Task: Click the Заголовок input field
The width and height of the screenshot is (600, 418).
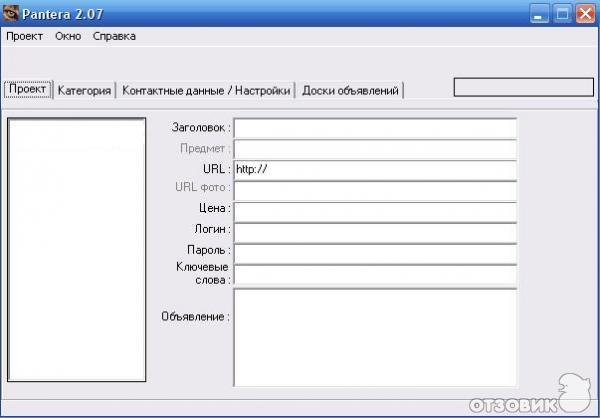Action: (375, 128)
